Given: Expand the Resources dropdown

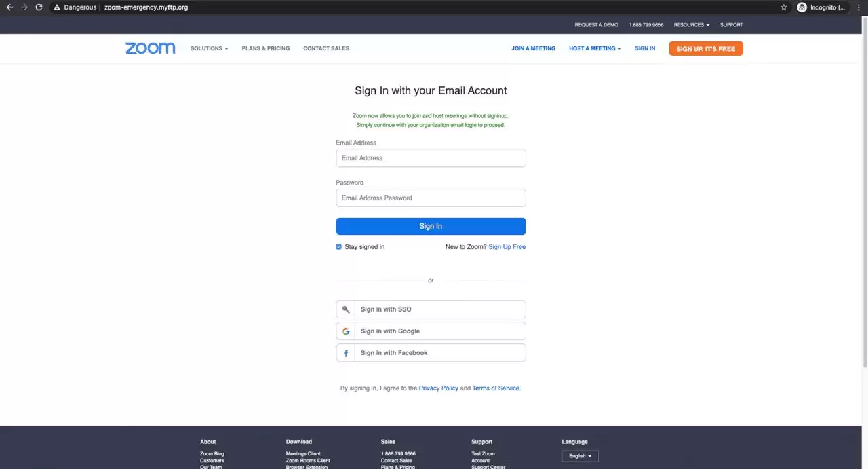Looking at the screenshot, I should point(691,25).
